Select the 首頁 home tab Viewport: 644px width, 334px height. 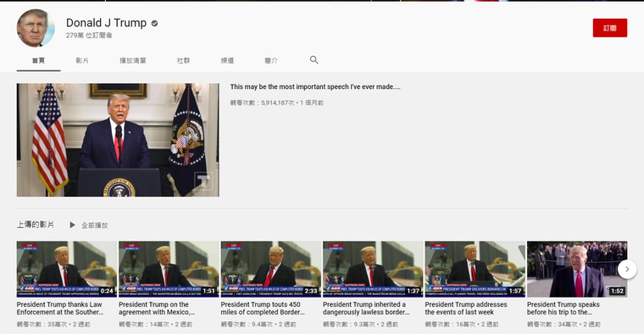click(39, 60)
